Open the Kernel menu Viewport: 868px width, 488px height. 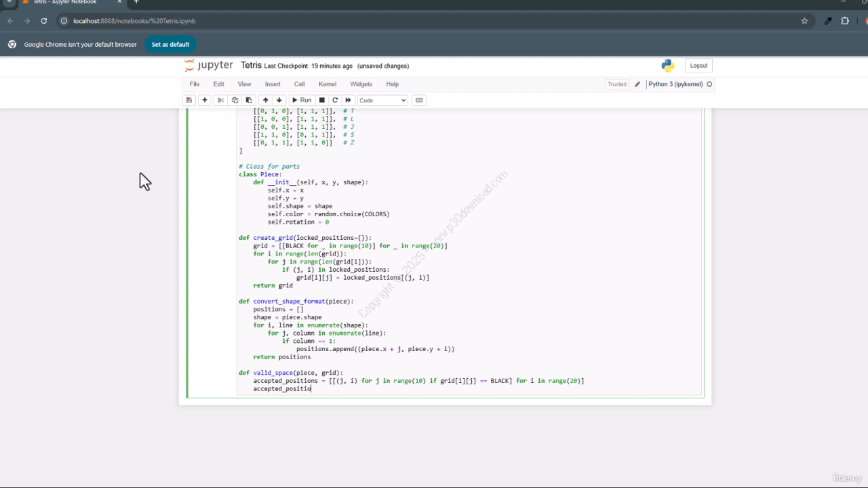(328, 84)
